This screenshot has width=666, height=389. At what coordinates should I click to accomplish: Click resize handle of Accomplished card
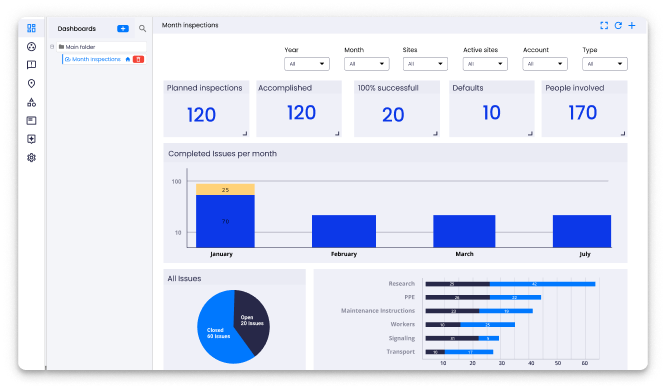point(338,133)
